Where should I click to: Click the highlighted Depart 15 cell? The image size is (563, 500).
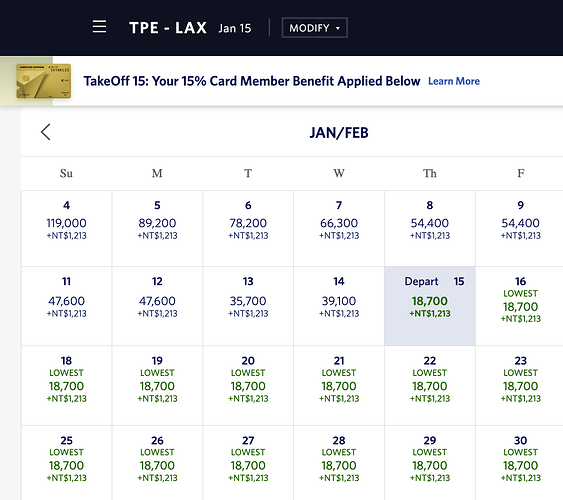tap(430, 306)
